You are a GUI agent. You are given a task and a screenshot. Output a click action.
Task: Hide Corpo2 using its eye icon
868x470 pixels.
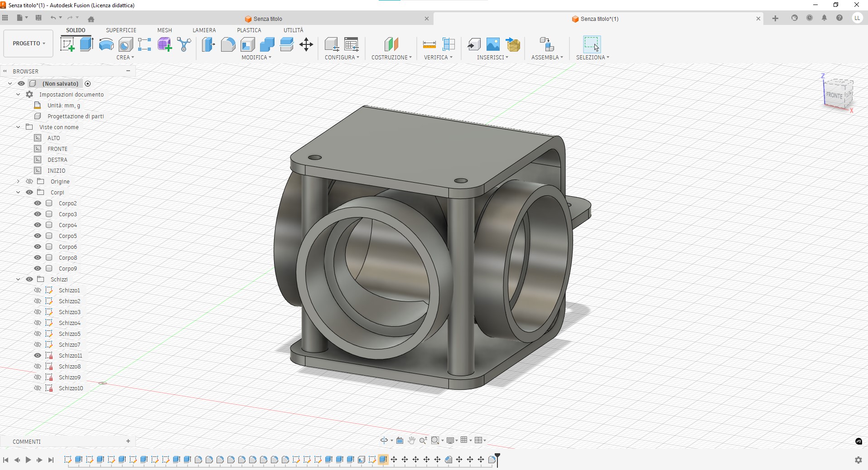[x=38, y=203]
